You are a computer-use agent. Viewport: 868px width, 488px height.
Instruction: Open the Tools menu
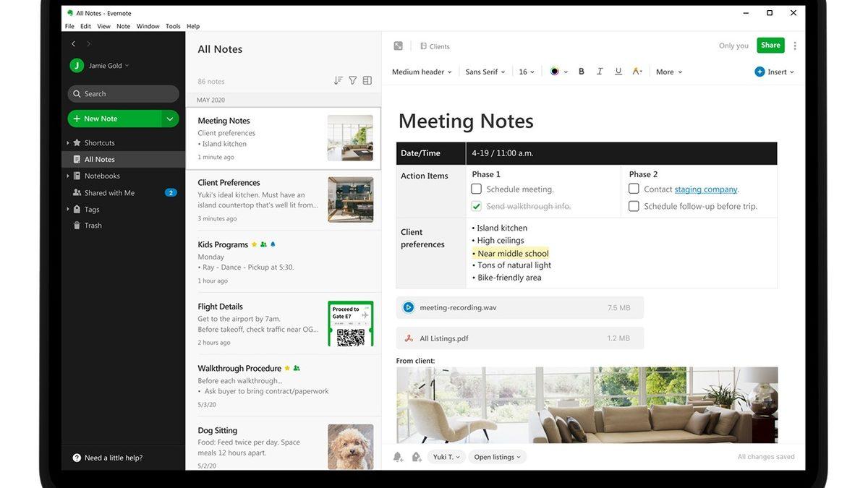(173, 26)
